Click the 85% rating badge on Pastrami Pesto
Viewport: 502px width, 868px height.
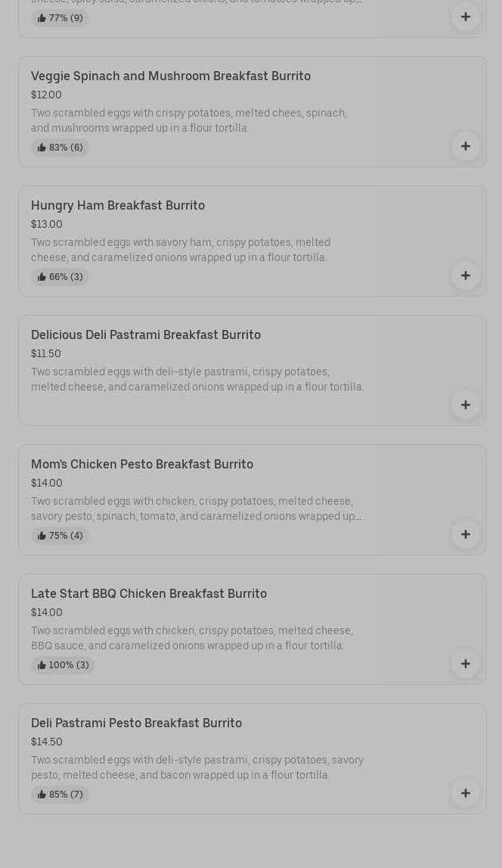pos(60,795)
